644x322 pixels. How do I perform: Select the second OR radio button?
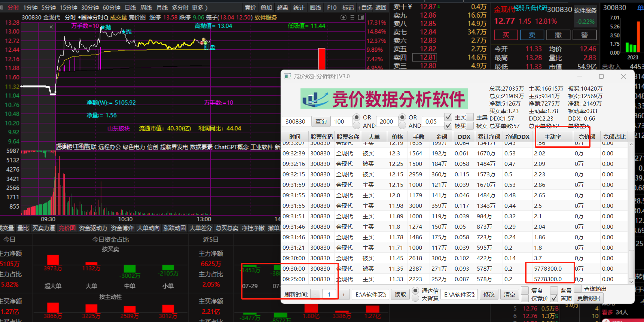coord(402,117)
